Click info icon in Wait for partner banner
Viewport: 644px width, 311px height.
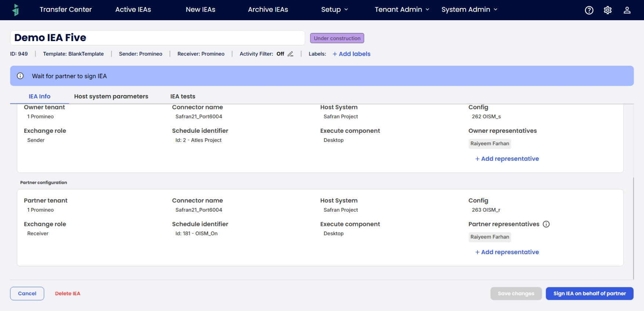click(20, 76)
